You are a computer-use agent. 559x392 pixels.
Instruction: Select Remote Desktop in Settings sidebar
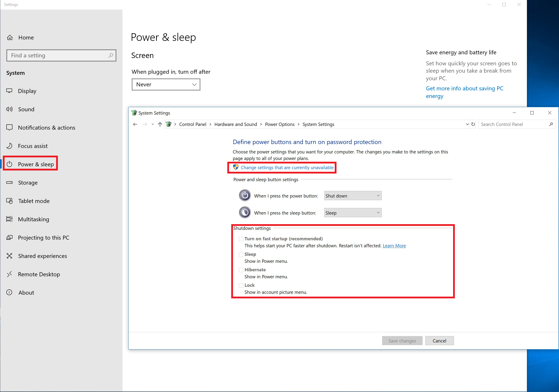coord(61,274)
